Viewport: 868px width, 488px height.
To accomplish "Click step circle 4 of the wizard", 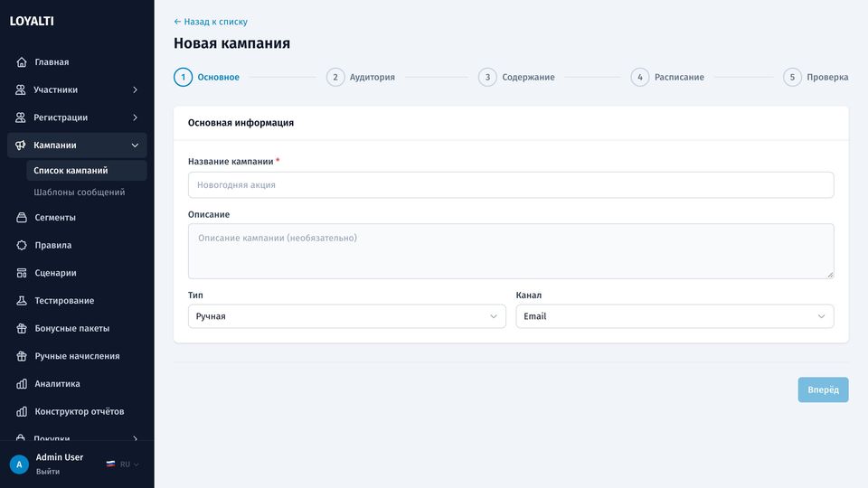I will pyautogui.click(x=640, y=77).
